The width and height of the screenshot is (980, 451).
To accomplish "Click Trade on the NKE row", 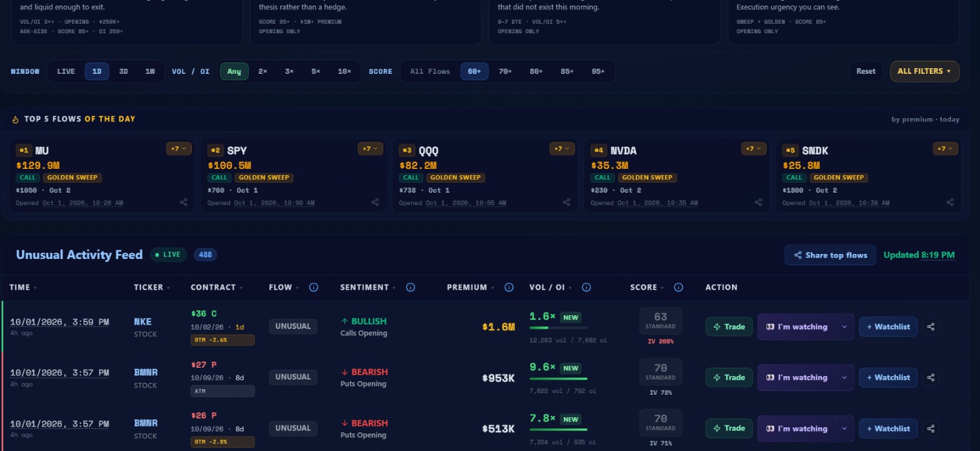I will pos(729,327).
